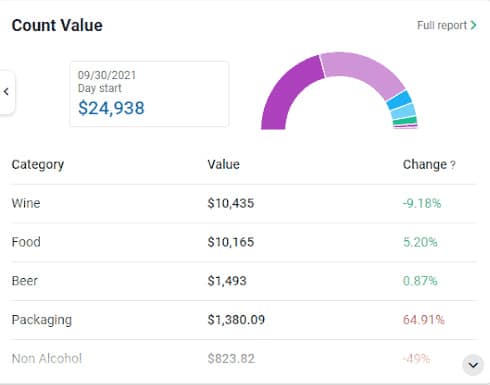
Task: Click the light blue Packaging chart segment
Action: click(x=403, y=112)
